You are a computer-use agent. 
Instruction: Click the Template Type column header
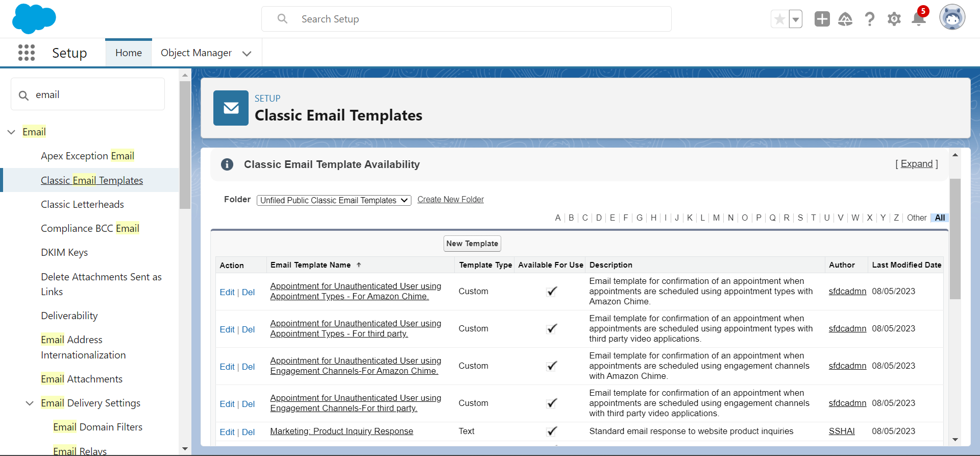pos(485,265)
